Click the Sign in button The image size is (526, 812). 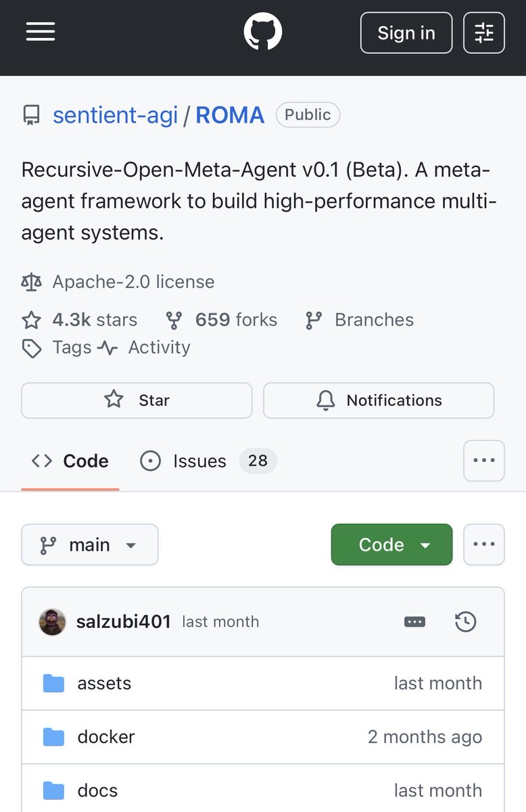point(406,32)
